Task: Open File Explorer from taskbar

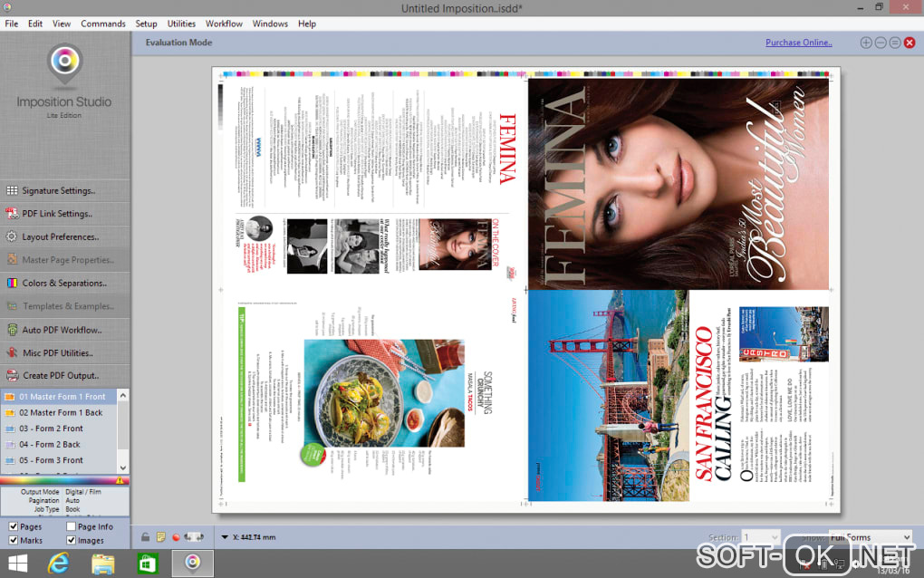Action: [103, 564]
